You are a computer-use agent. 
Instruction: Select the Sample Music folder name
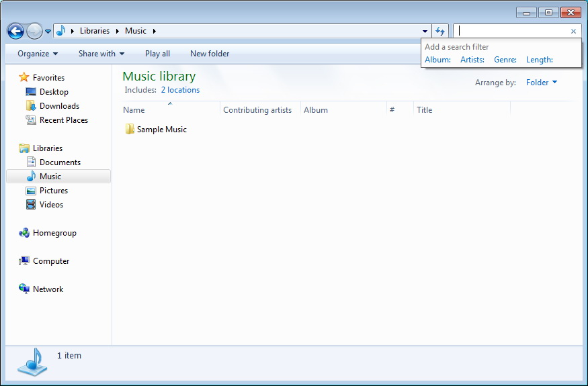tap(162, 130)
